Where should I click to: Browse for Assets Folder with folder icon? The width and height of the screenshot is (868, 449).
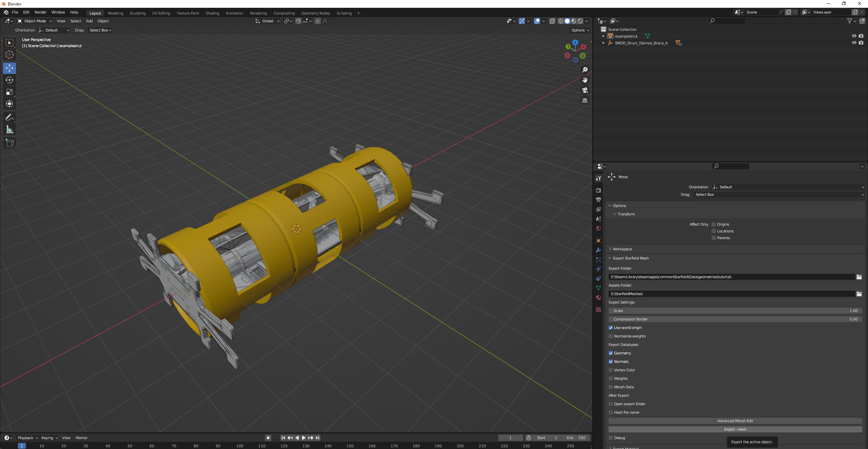click(x=859, y=294)
